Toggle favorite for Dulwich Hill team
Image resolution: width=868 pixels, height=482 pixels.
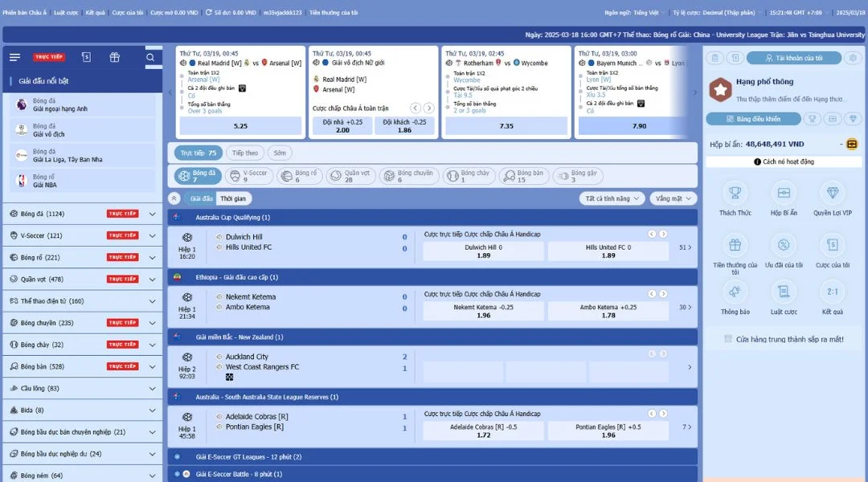pyautogui.click(x=219, y=237)
